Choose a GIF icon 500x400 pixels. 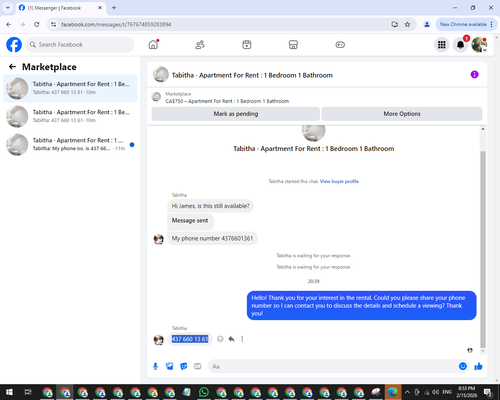click(198, 367)
